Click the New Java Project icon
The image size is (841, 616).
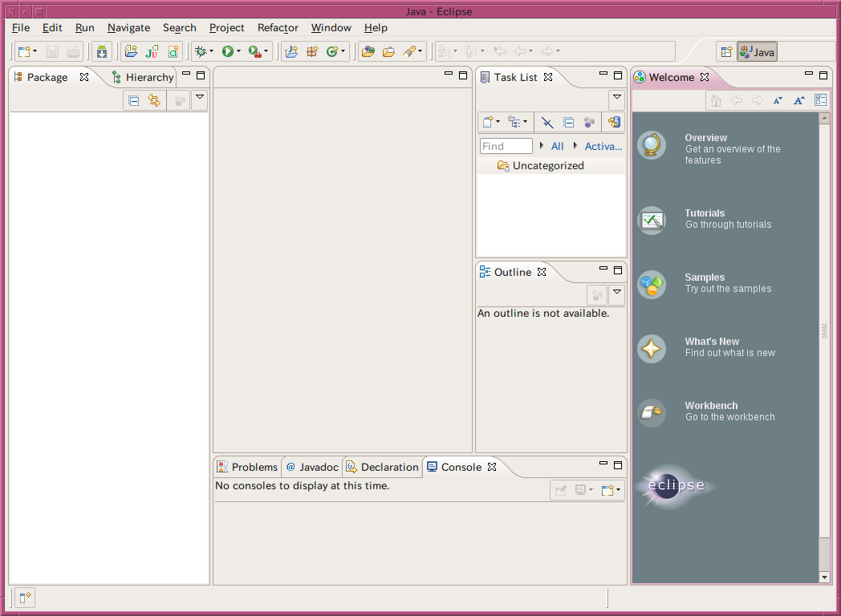click(x=291, y=51)
